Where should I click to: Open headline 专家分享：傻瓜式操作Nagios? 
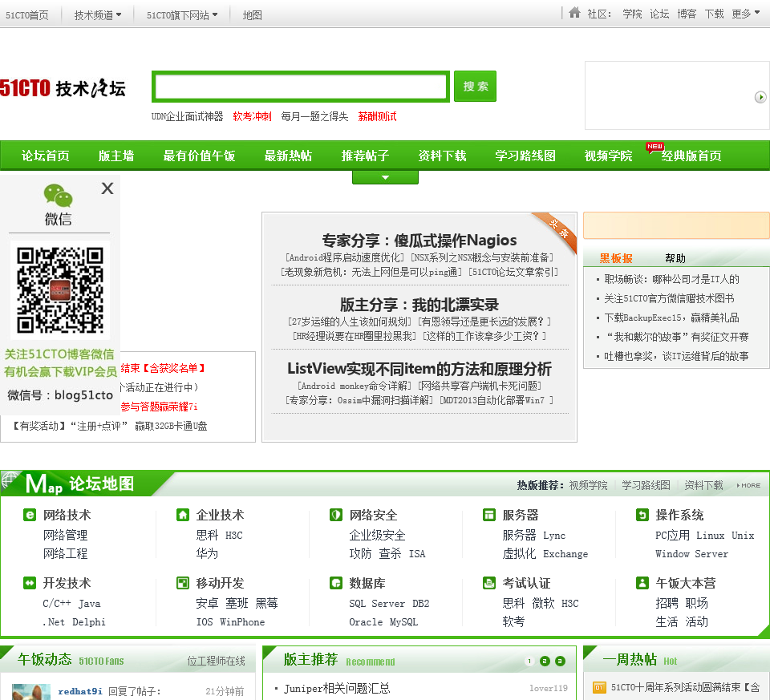tap(419, 240)
